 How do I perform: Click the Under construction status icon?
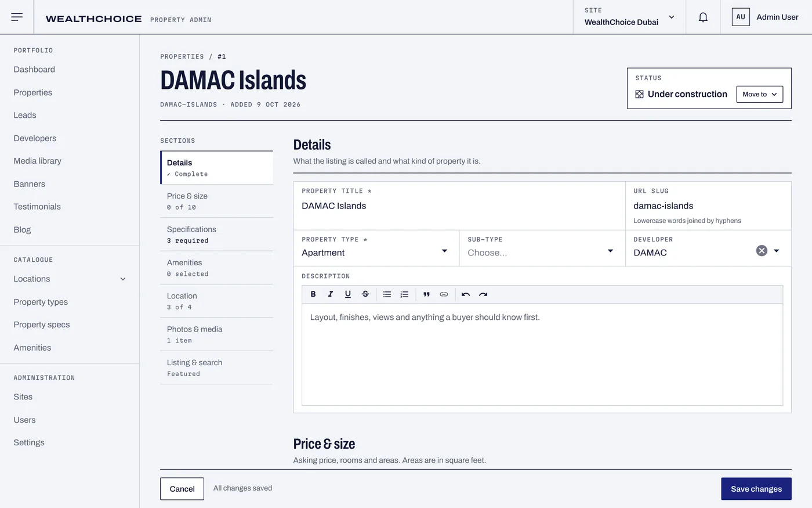pyautogui.click(x=639, y=94)
